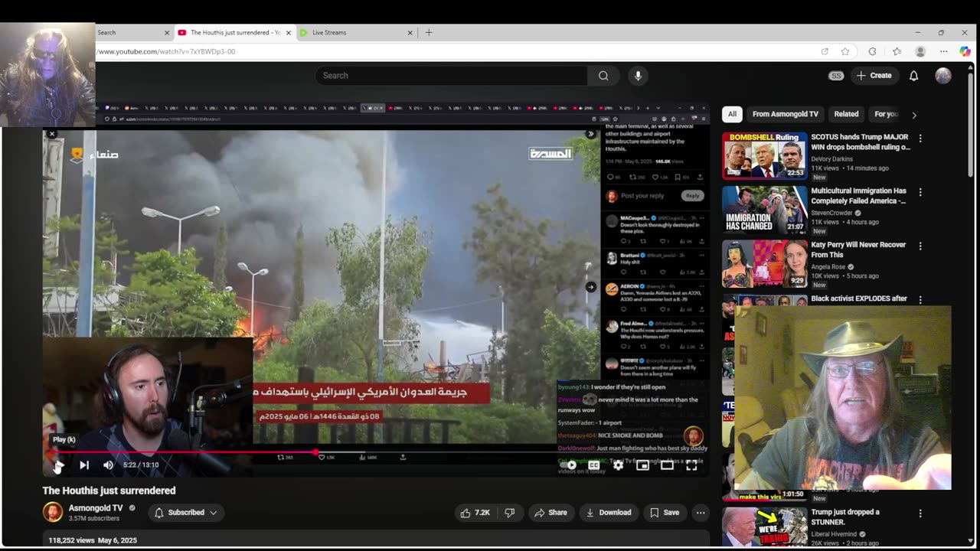Select the Related chip
980x551 pixels.
(x=846, y=114)
